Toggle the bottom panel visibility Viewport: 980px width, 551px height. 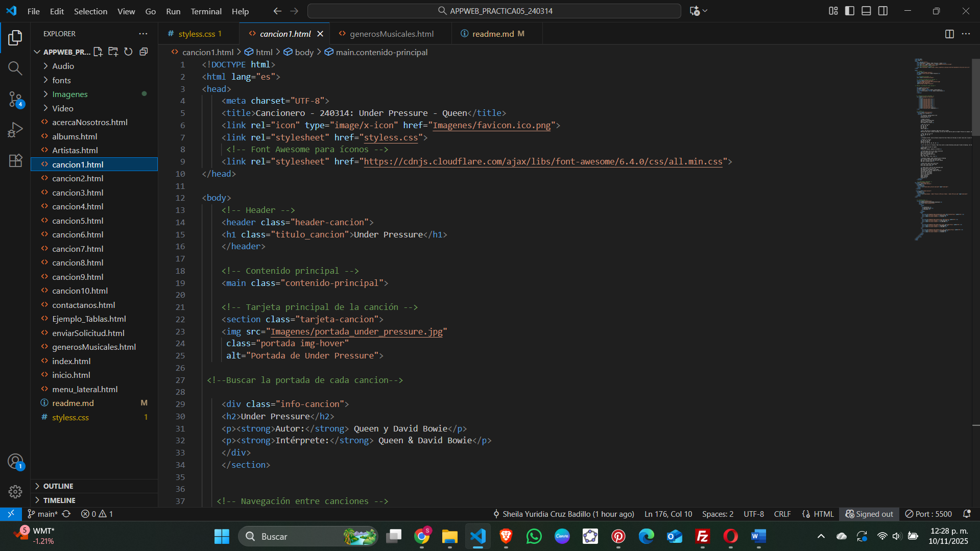(866, 11)
